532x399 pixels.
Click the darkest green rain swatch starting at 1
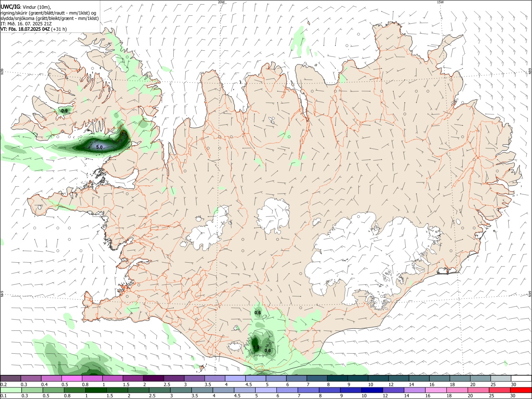tap(96, 390)
